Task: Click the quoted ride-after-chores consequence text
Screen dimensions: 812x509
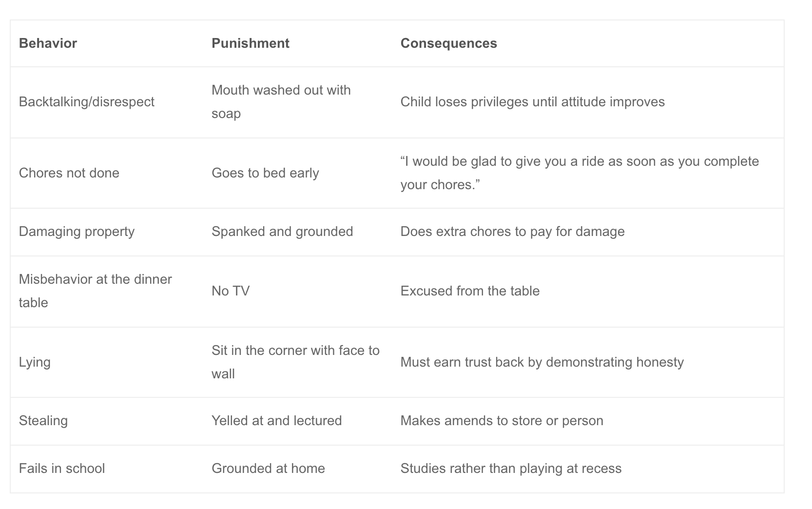Action: click(580, 173)
